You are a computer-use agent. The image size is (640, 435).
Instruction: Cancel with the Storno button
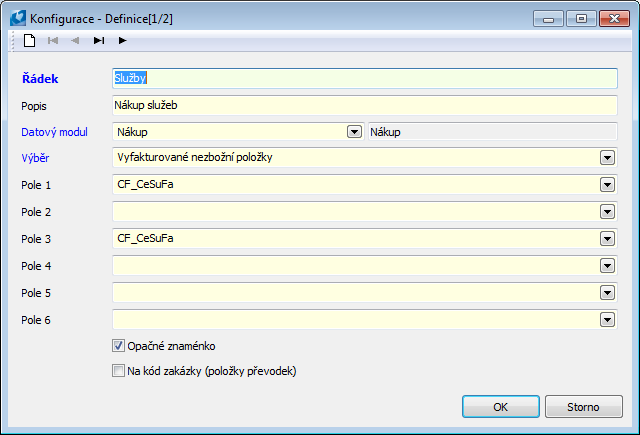[x=584, y=407]
